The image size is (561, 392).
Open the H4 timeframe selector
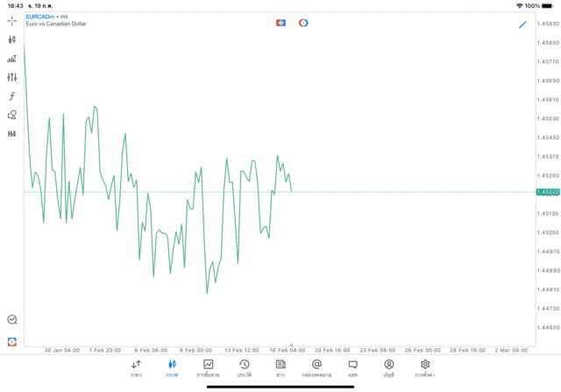(x=11, y=134)
